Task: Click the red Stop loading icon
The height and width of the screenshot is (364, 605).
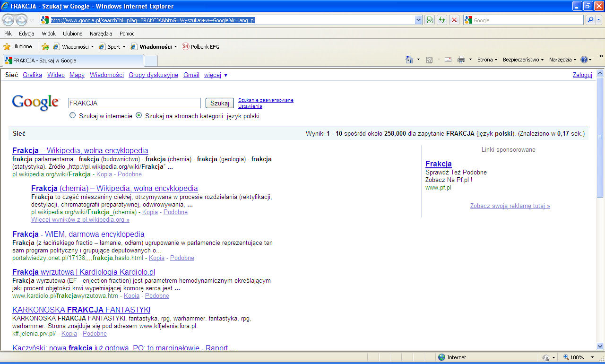Action: point(454,20)
